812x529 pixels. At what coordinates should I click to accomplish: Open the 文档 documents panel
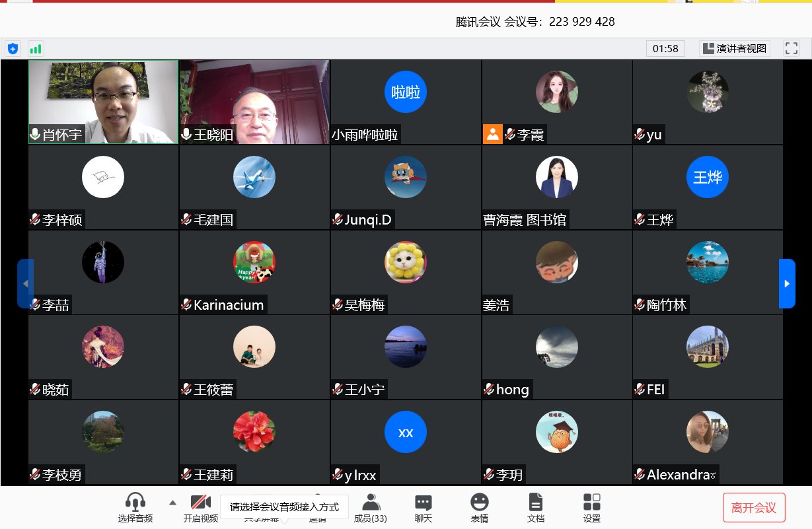(x=535, y=508)
